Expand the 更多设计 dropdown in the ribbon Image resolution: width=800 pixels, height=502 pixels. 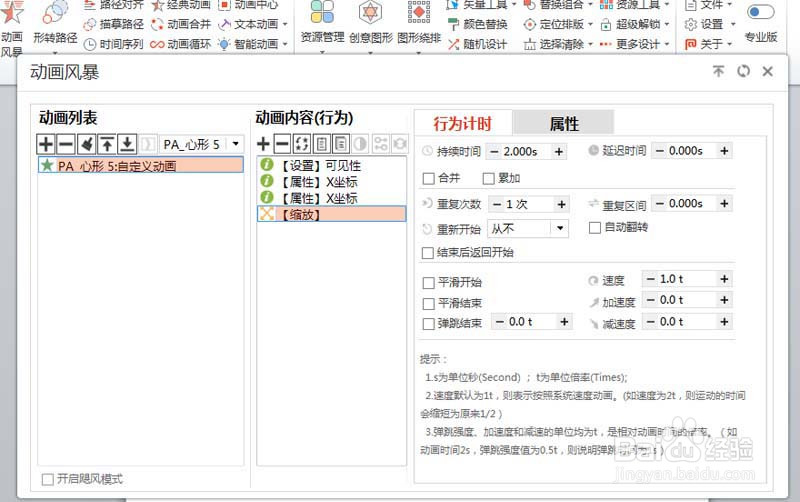pos(667,44)
